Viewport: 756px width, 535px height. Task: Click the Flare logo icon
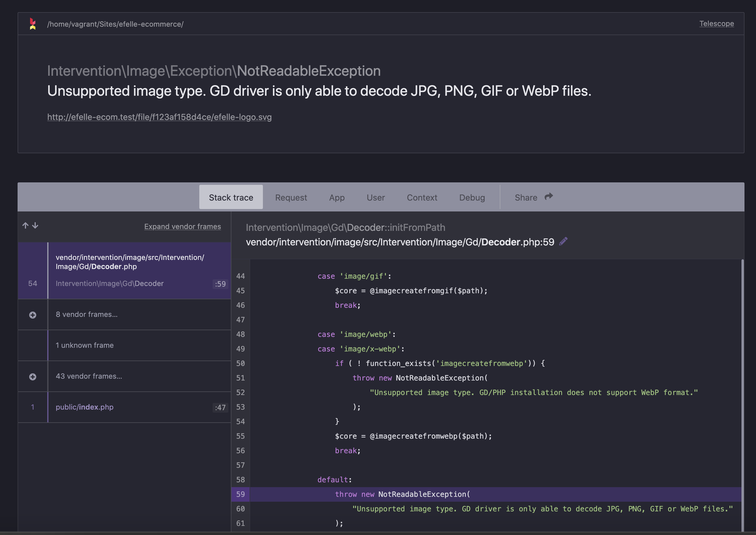32,24
